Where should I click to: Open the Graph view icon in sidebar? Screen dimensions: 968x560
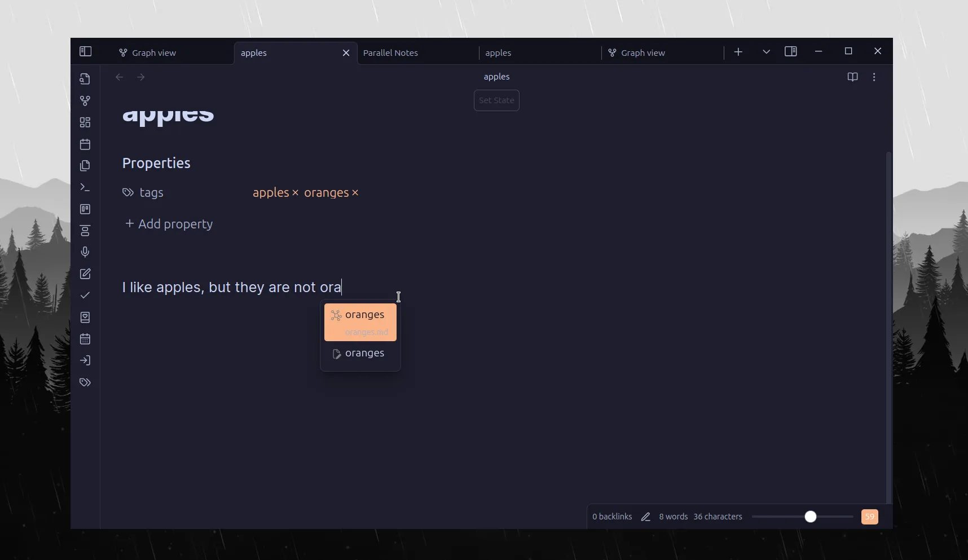tap(85, 100)
